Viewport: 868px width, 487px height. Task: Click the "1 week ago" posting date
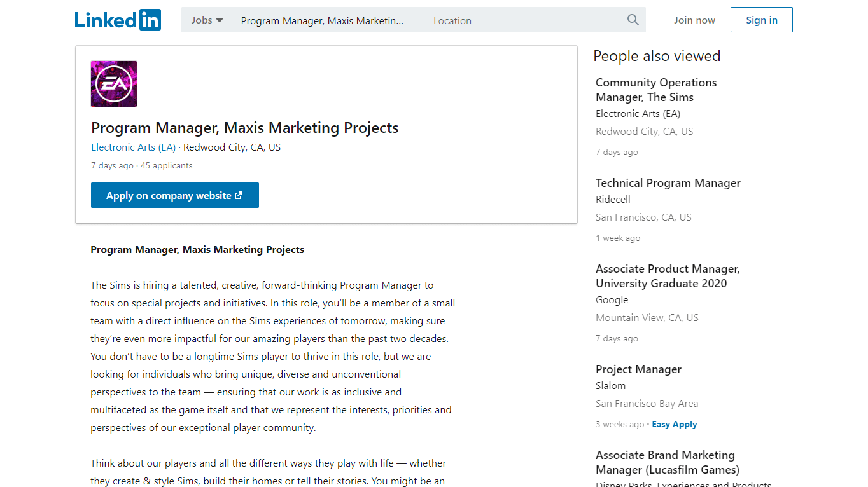[x=618, y=238]
